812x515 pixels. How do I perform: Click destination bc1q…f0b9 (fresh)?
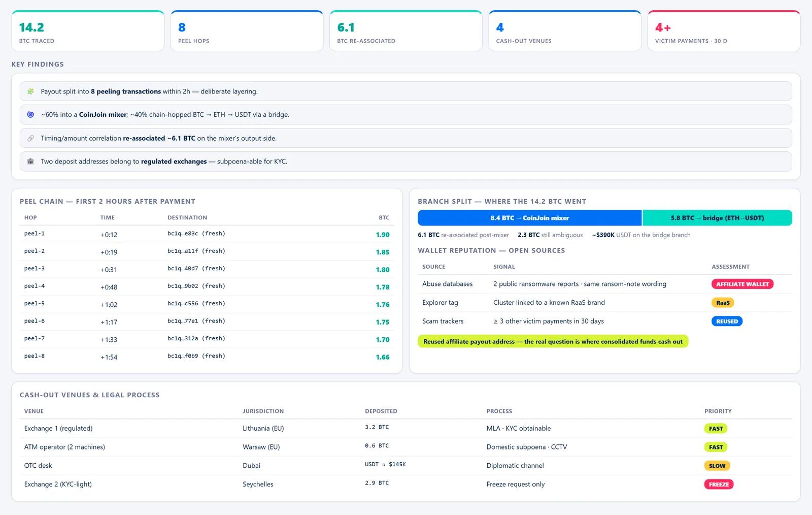[x=196, y=356]
